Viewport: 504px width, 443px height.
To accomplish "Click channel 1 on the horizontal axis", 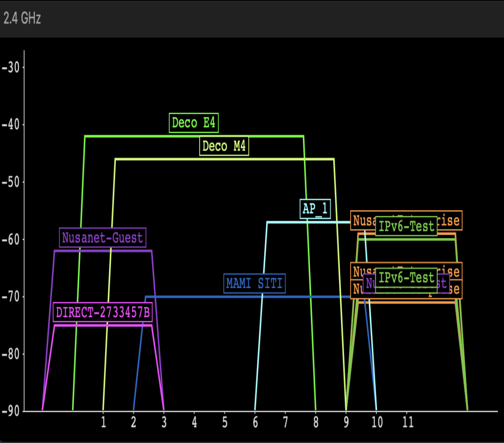I will (103, 422).
